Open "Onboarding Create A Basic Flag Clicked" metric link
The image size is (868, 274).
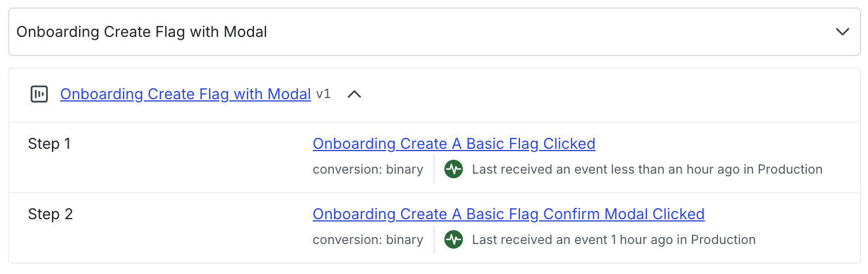[454, 144]
